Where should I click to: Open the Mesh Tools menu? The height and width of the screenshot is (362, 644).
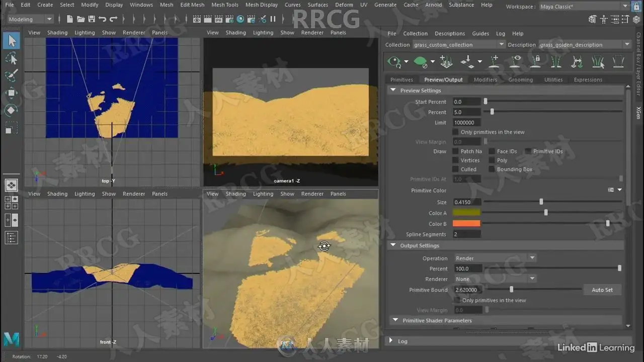225,5
